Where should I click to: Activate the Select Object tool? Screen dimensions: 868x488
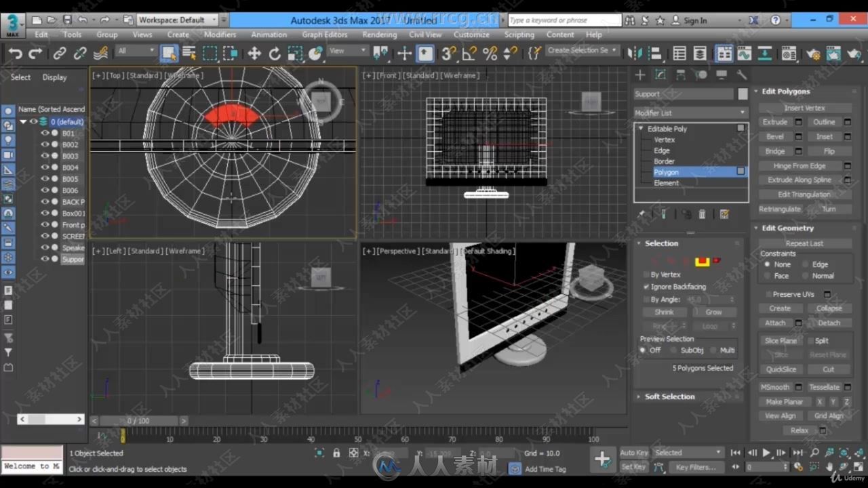(x=169, y=53)
